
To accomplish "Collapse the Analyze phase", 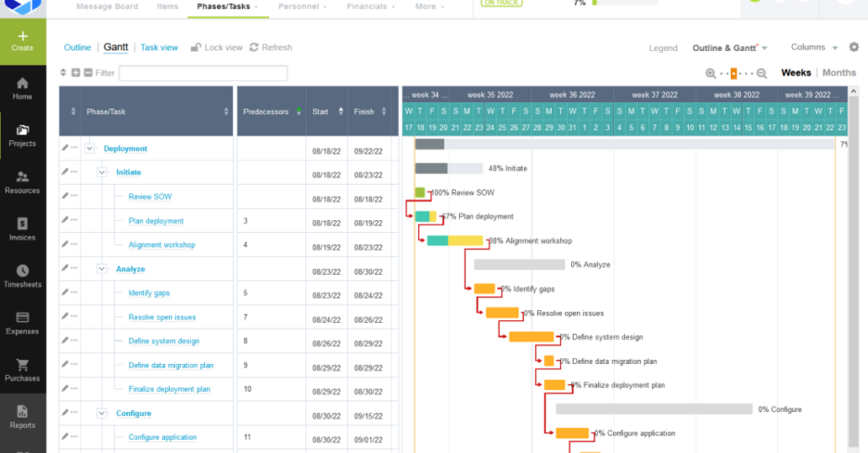I will [x=101, y=268].
